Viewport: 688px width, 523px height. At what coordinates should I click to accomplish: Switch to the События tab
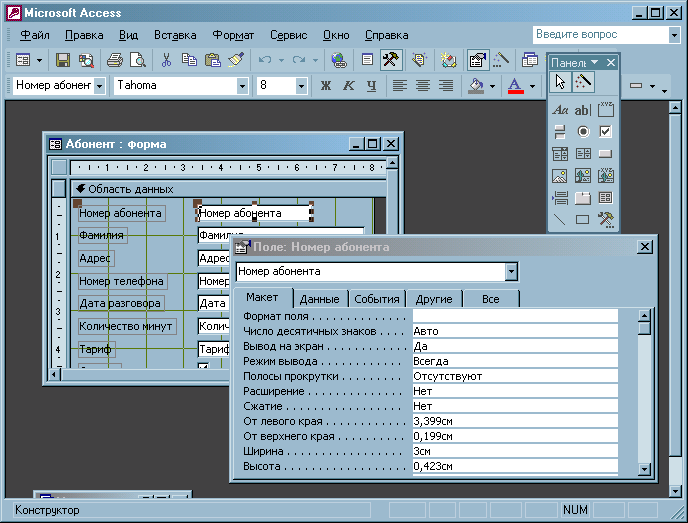coord(376,299)
